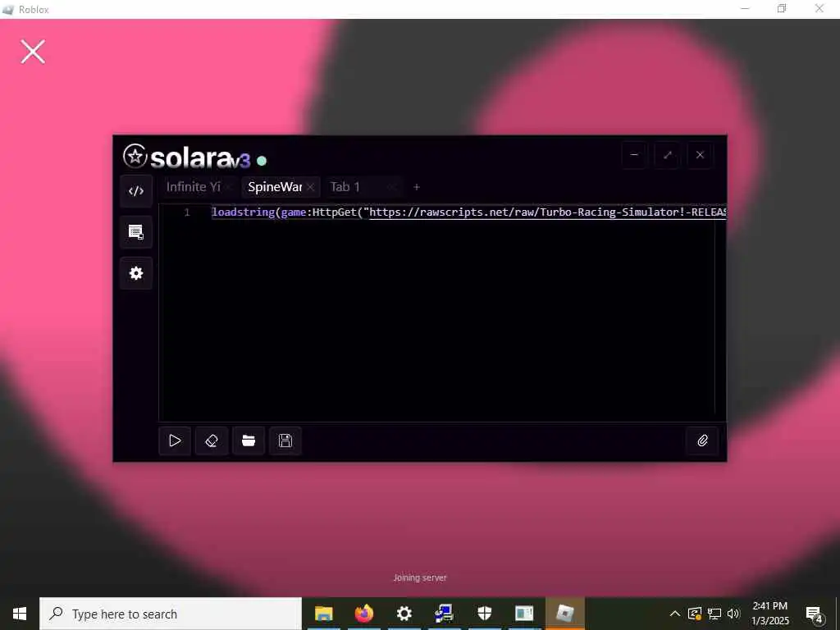This screenshot has height=630, width=840.
Task: Switch to the Infinite Yi tab
Action: (194, 186)
